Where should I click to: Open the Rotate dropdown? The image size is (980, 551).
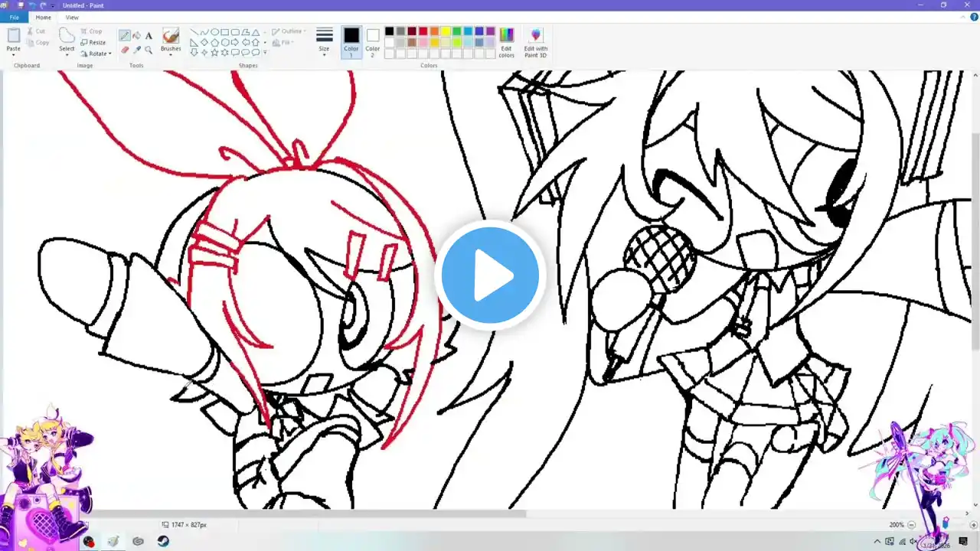(96, 54)
